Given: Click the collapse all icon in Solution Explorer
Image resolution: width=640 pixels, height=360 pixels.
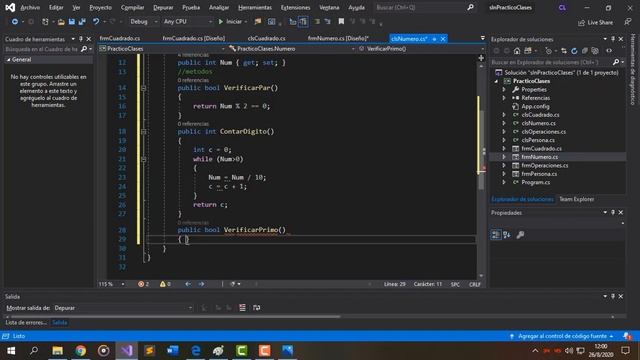Looking at the screenshot, I should [x=584, y=51].
